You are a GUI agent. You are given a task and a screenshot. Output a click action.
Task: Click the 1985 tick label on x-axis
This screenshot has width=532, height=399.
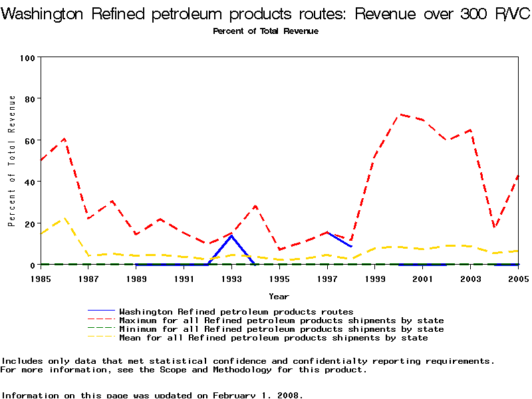point(41,279)
